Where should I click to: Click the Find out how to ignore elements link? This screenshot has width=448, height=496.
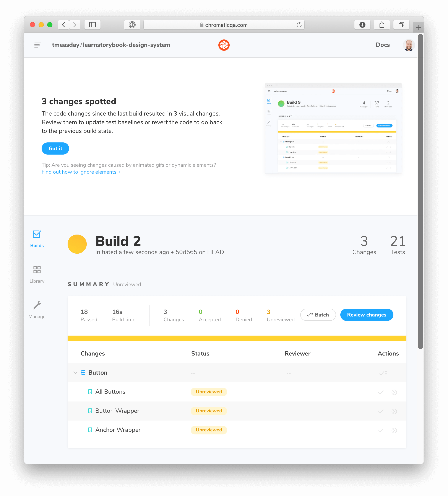pos(80,171)
